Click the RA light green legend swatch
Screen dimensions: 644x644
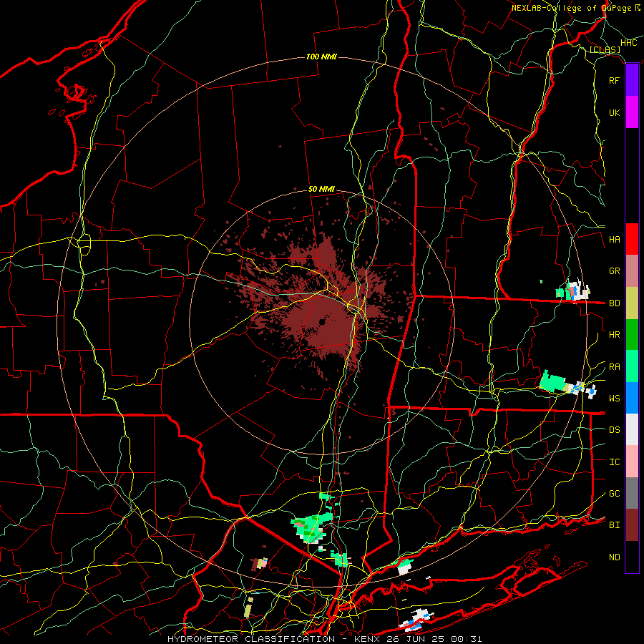point(632,366)
